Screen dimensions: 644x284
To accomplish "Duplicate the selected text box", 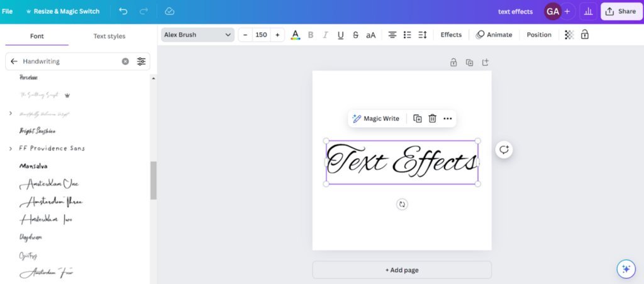I will (x=418, y=119).
